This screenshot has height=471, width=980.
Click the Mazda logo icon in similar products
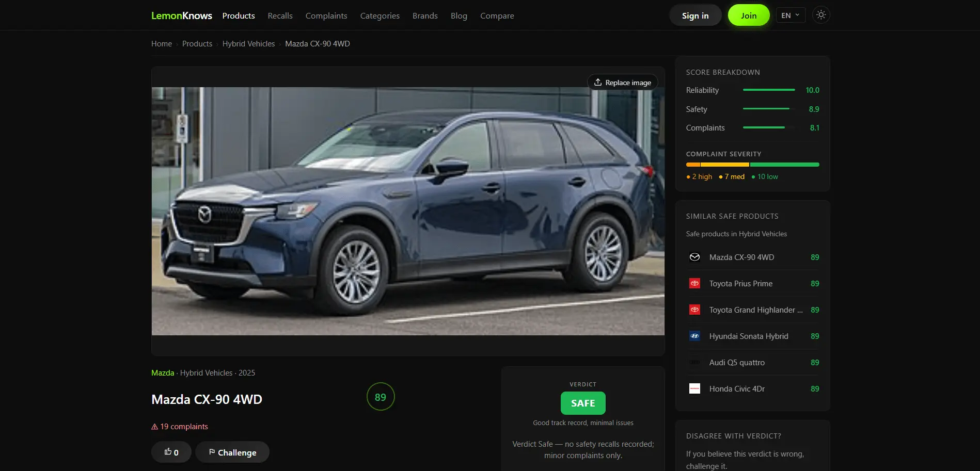695,257
